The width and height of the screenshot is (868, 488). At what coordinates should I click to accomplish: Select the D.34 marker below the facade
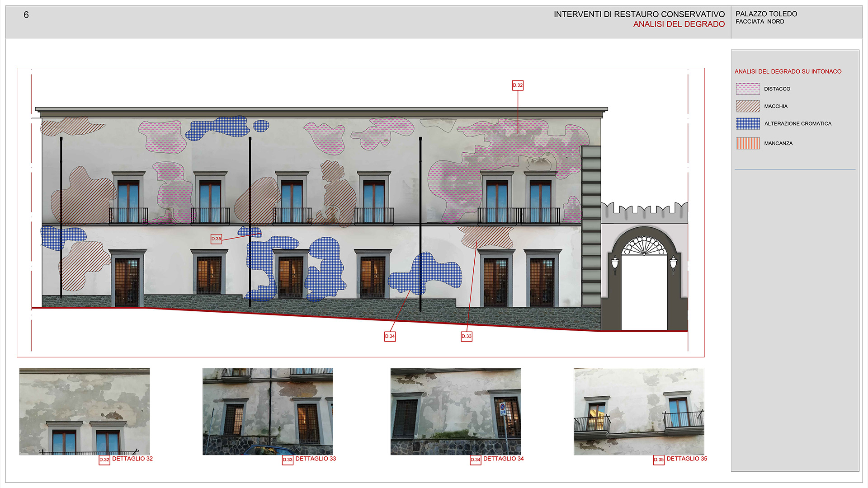[390, 336]
